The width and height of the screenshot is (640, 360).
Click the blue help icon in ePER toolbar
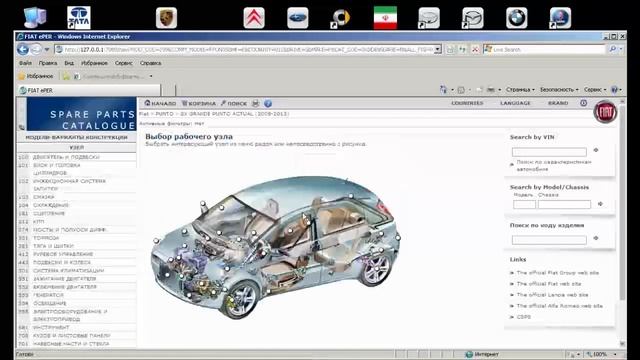[x=268, y=103]
